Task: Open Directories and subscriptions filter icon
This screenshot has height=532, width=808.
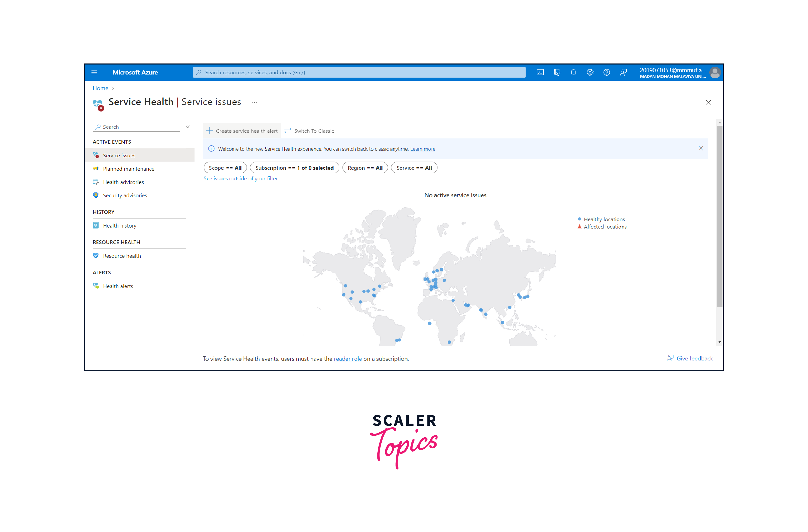Action: click(556, 72)
